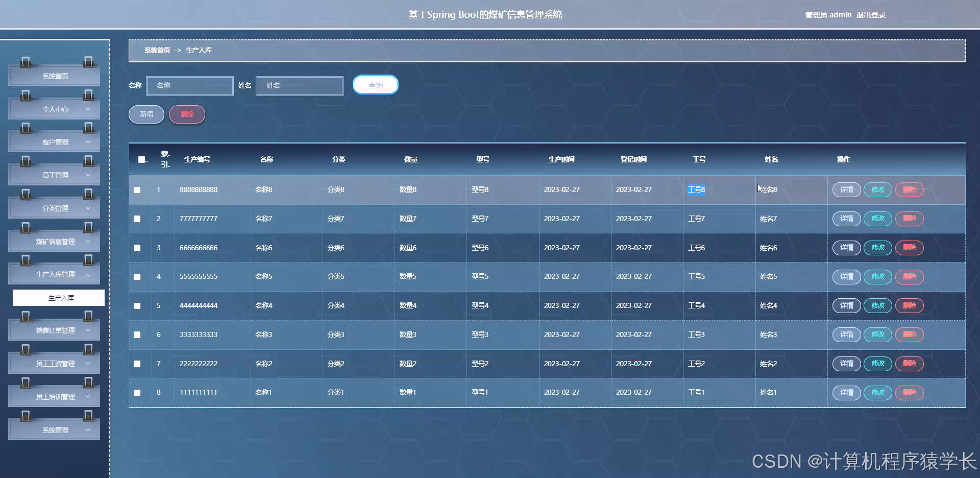Open 详情 for row 名称7

pos(847,219)
